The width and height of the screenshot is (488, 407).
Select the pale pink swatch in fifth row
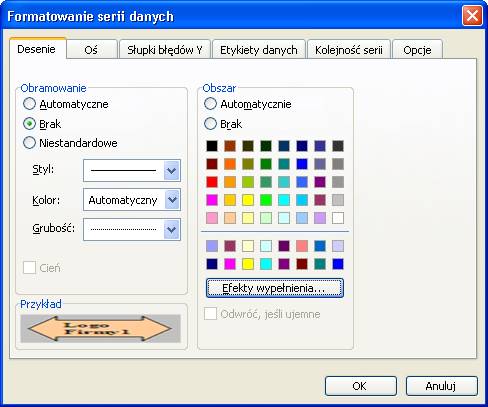pyautogui.click(x=212, y=218)
